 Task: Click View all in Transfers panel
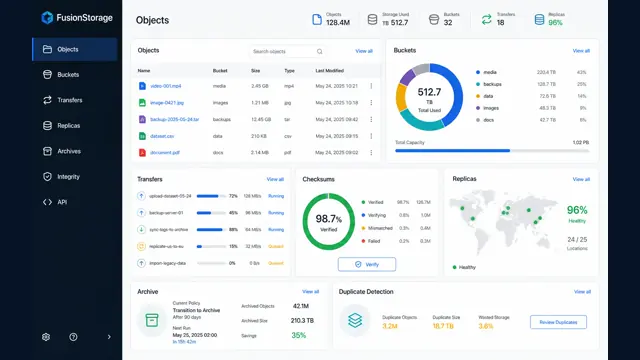[x=275, y=179]
